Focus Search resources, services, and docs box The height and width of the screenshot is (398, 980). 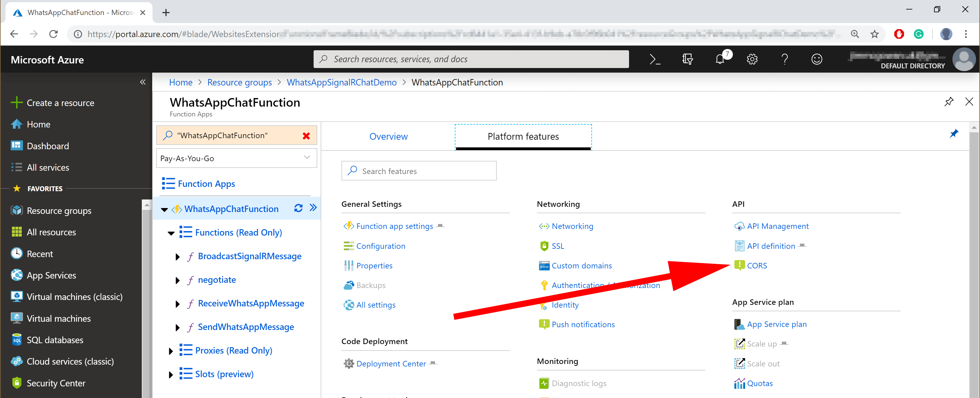pyautogui.click(x=471, y=59)
